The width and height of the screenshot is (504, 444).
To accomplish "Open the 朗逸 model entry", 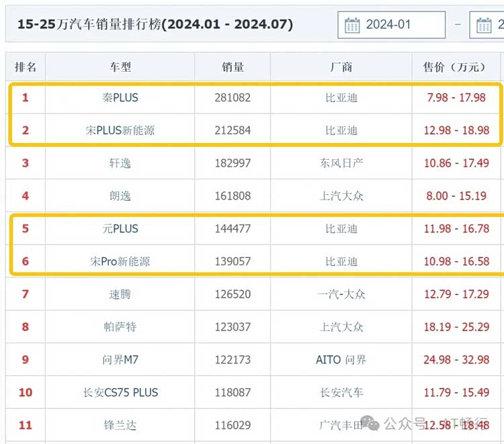I will pos(120,196).
